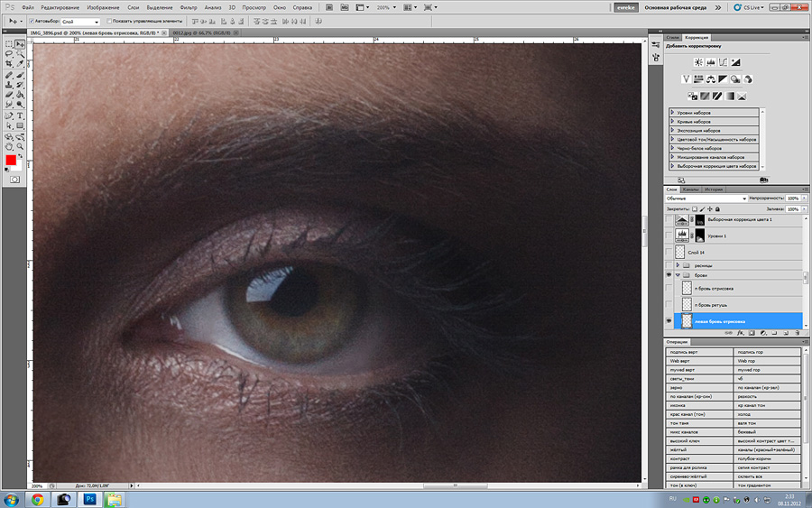The image size is (812, 508).
Task: Add a Photo Filter adjustment
Action: tap(735, 79)
